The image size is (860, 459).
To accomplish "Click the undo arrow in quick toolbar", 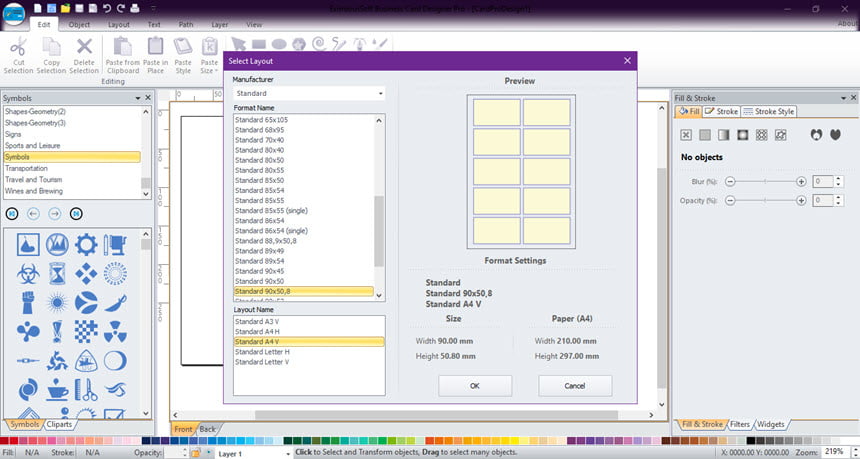I will pyautogui.click(x=107, y=8).
